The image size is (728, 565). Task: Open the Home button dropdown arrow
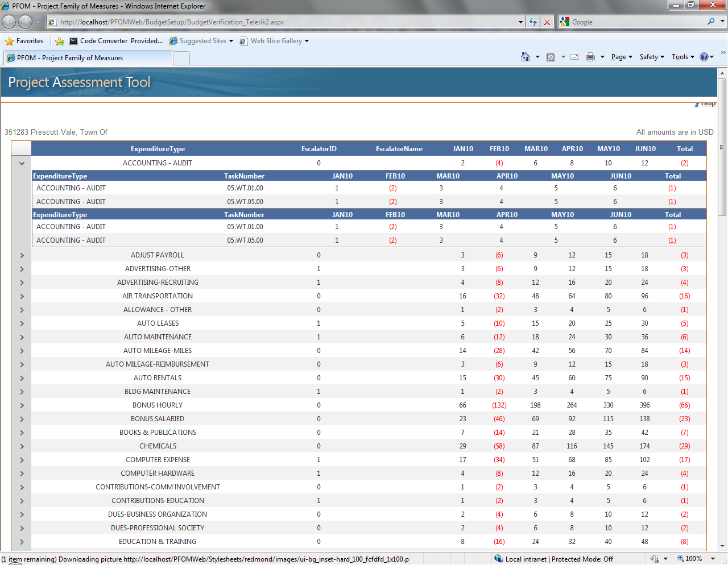pyautogui.click(x=537, y=57)
